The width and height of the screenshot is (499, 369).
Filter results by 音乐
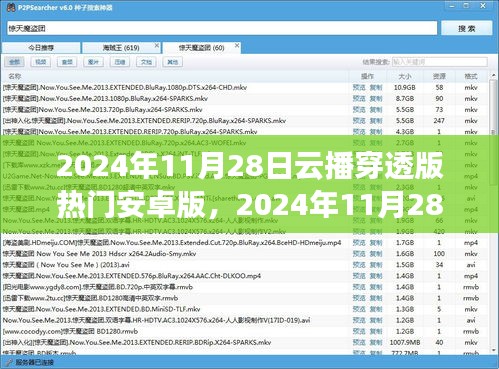point(67,62)
